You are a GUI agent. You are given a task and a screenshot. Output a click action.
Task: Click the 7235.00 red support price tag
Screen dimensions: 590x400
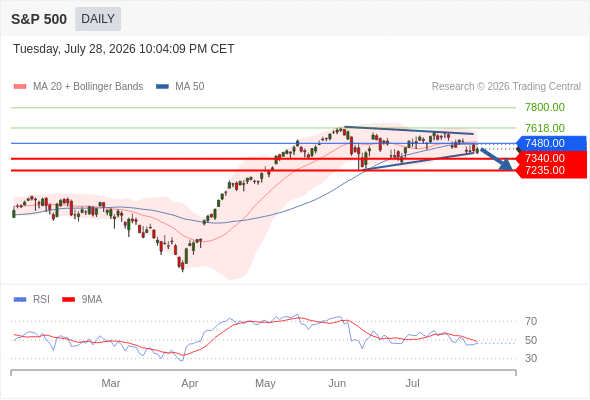pyautogui.click(x=552, y=170)
